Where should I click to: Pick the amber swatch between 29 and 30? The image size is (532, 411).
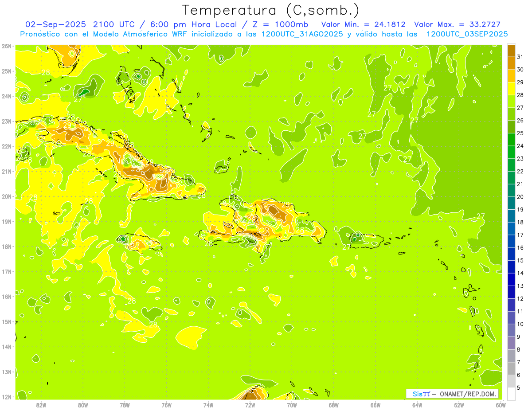511,76
